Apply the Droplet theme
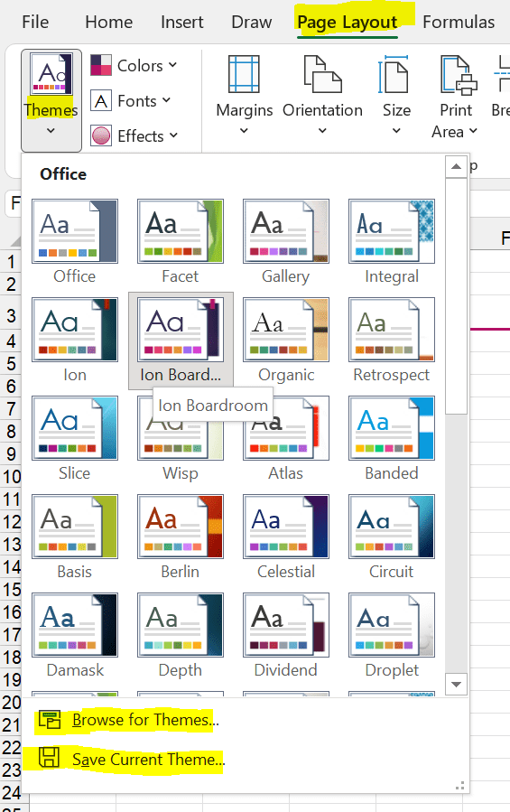This screenshot has width=510, height=812. pos(392,635)
